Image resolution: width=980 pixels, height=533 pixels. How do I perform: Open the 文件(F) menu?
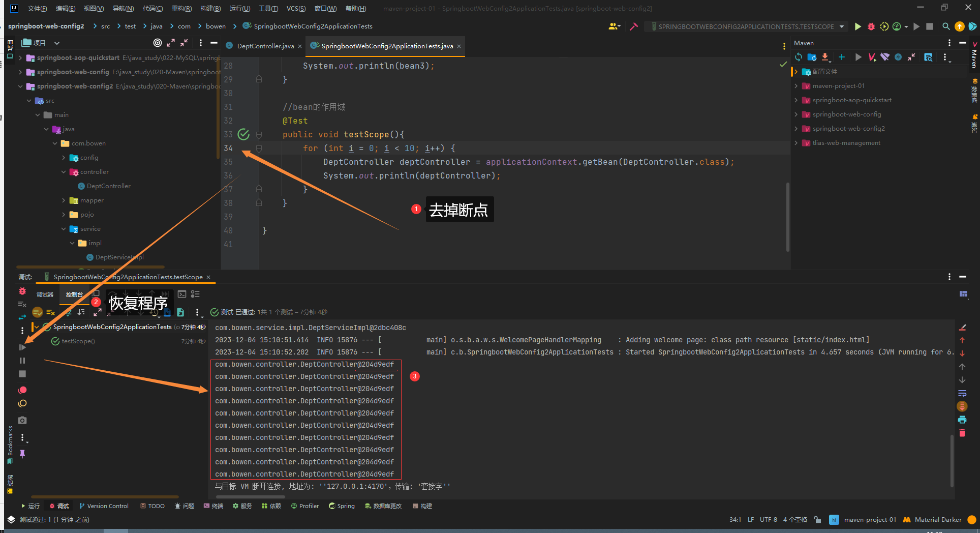37,8
